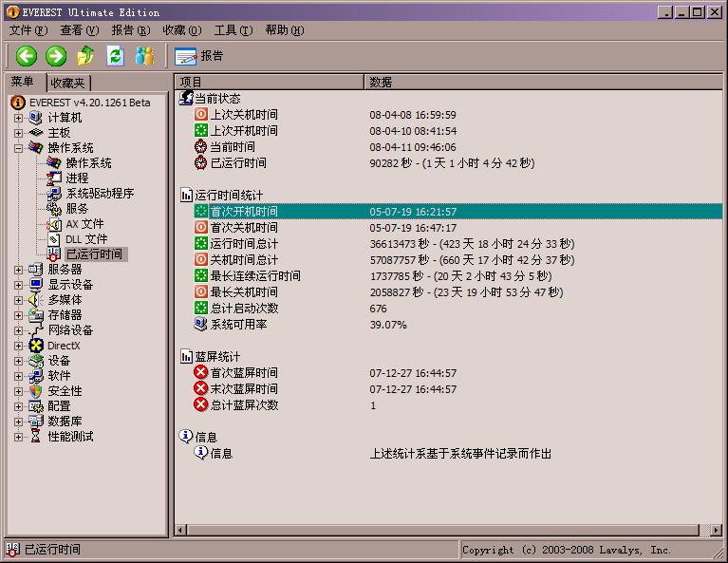
Task: Click the 安全性 shield icon
Action: tap(36, 391)
